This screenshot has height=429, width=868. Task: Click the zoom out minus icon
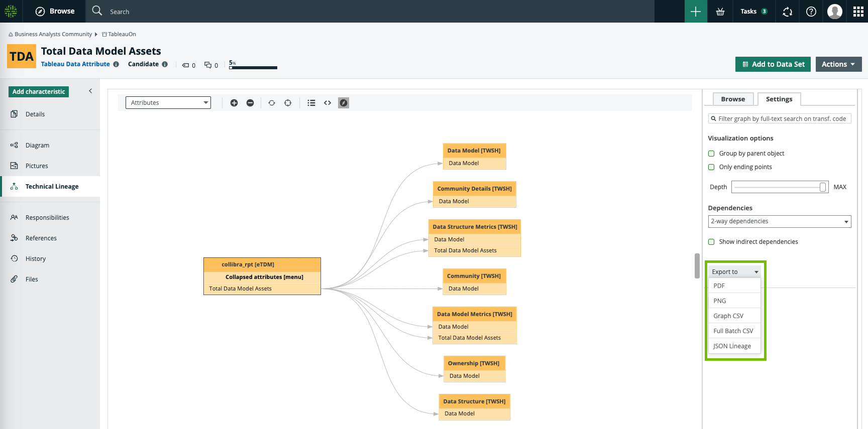click(x=250, y=103)
